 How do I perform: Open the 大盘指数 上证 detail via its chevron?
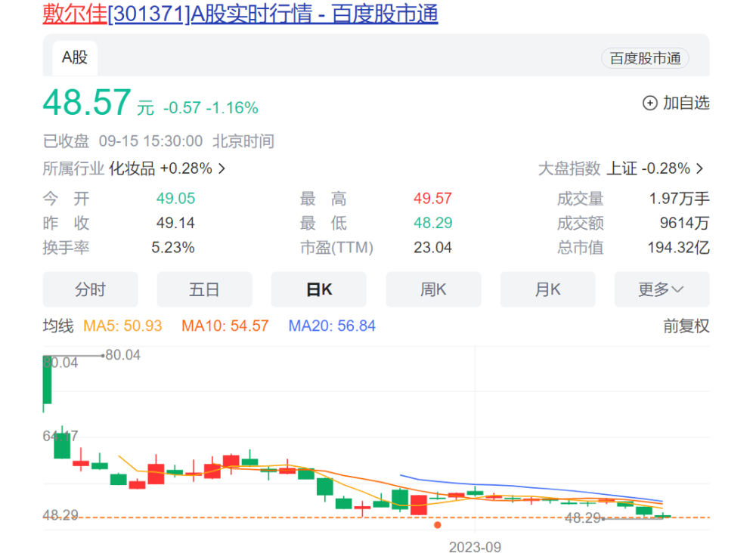pyautogui.click(x=699, y=168)
